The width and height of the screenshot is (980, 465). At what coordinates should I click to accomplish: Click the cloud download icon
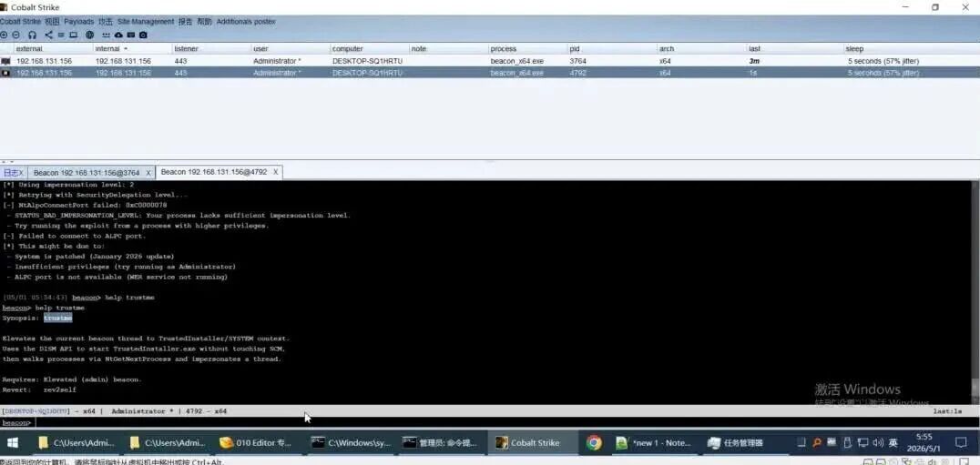pyautogui.click(x=118, y=35)
